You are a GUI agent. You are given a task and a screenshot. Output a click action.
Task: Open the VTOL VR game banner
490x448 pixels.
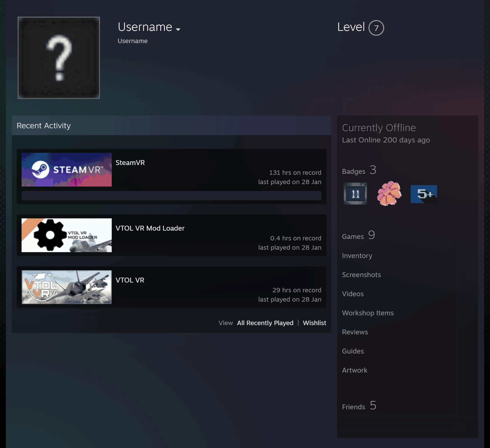point(67,287)
